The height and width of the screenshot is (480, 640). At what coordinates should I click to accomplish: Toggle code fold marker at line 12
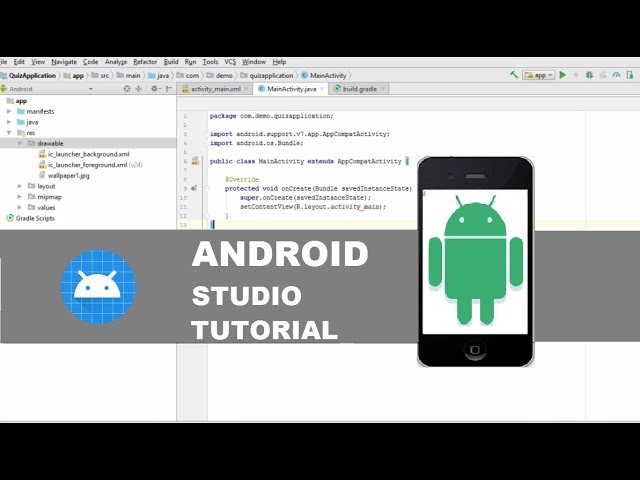(x=207, y=216)
